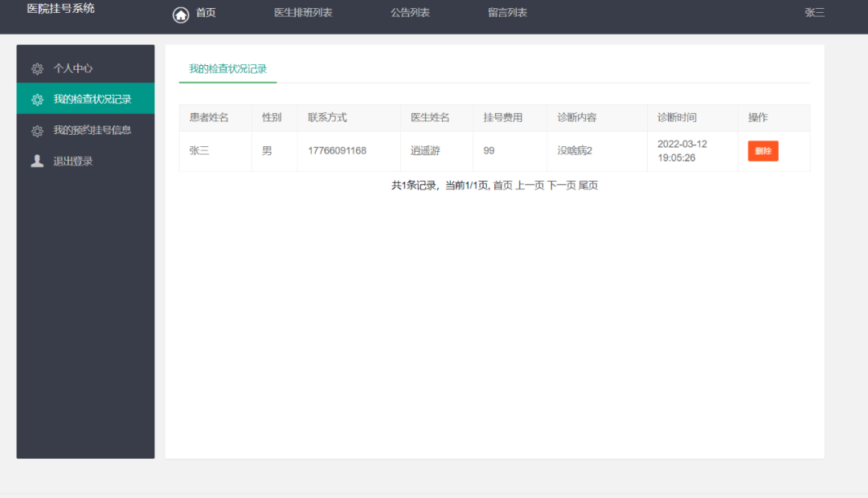Open 留言列表 in the top bar
The image size is (868, 498).
pos(507,13)
